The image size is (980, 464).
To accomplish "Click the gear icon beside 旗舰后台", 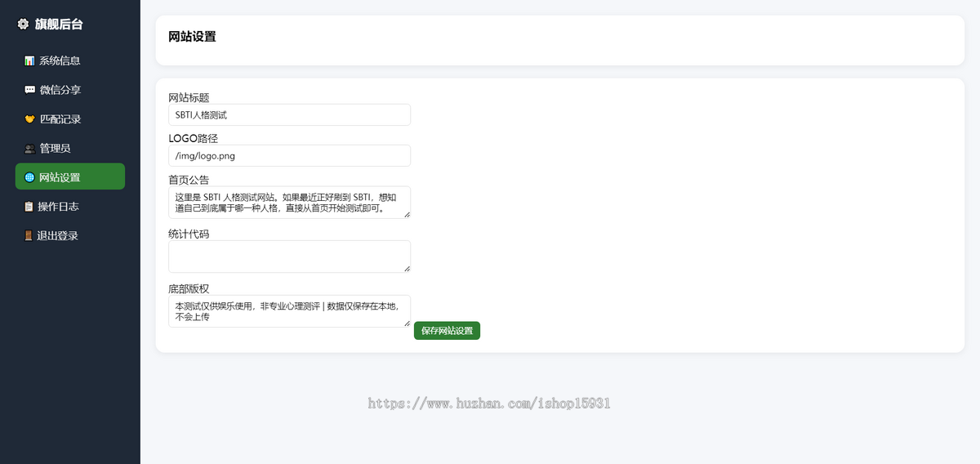I will click(x=23, y=25).
